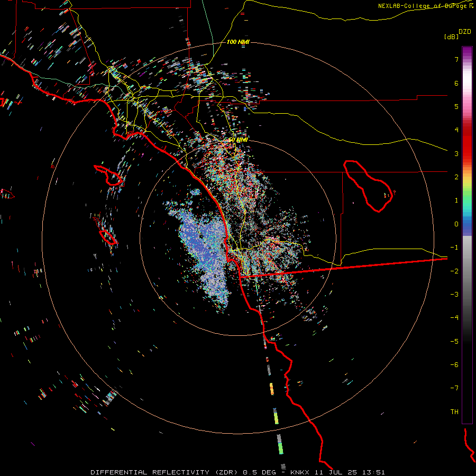Select the 7 value on the scale

(x=456, y=59)
